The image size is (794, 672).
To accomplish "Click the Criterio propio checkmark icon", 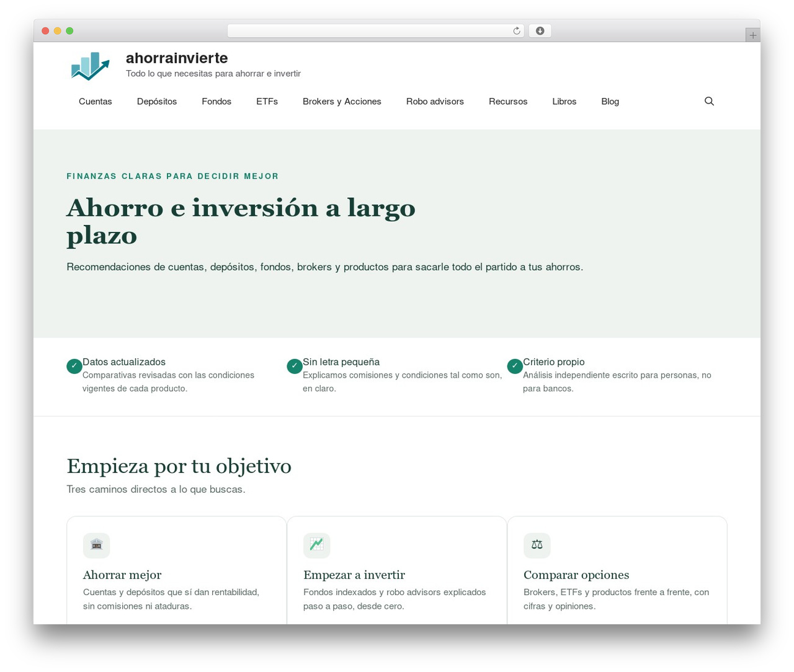I will pyautogui.click(x=515, y=366).
